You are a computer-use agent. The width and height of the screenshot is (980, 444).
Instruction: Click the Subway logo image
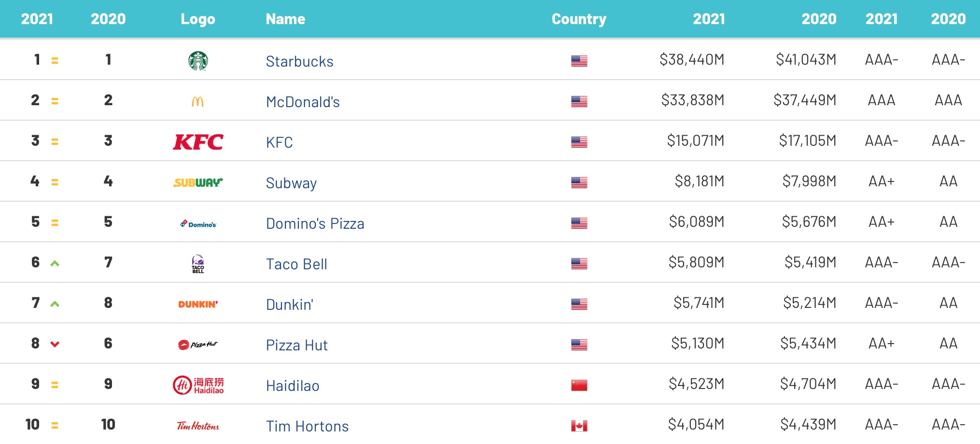(x=198, y=182)
